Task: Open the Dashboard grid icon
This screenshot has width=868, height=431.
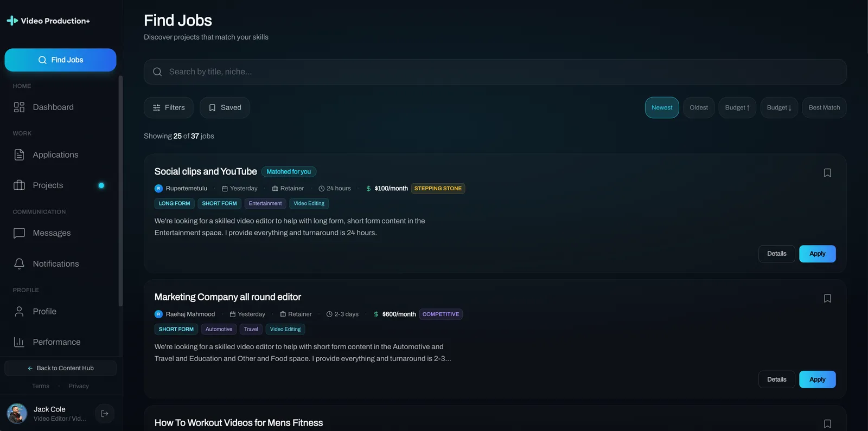Action: [x=19, y=107]
